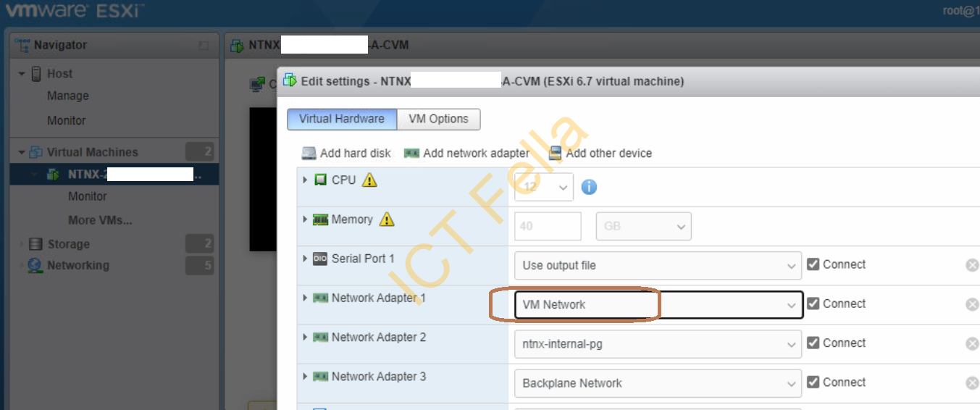
Task: Toggle Connect checkbox for Network Adapter 3
Action: [x=813, y=382]
